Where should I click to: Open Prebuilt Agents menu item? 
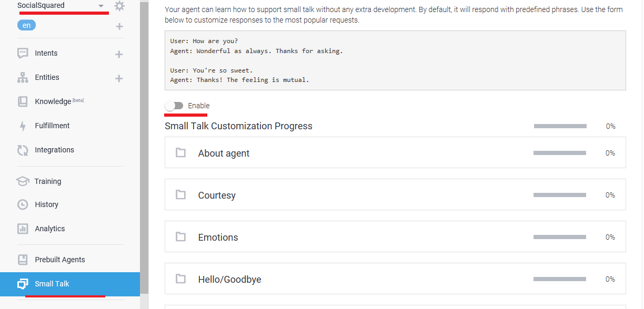59,260
